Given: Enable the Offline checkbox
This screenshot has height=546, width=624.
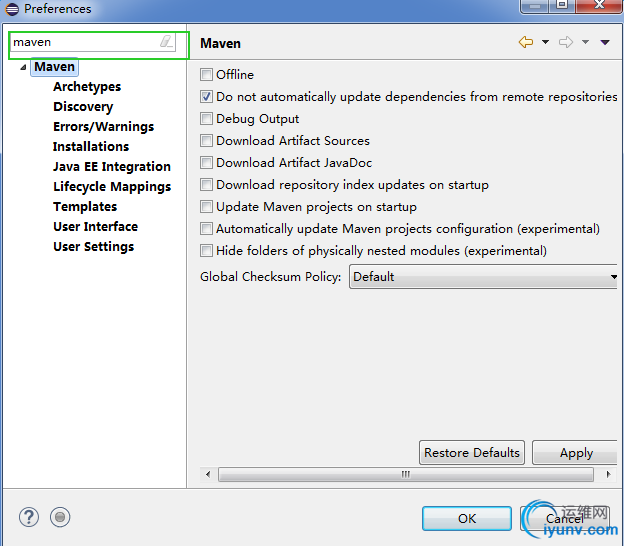Looking at the screenshot, I should click(x=206, y=74).
